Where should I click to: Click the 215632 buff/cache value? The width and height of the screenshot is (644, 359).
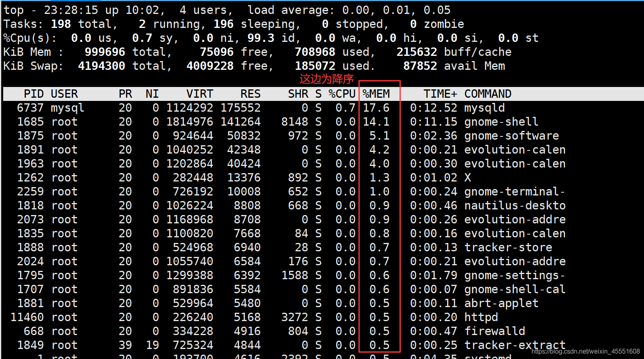click(417, 52)
